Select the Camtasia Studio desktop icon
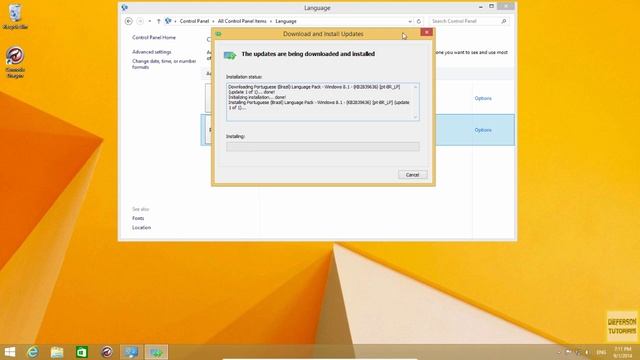Image resolution: width=640 pixels, height=360 pixels. 15,62
